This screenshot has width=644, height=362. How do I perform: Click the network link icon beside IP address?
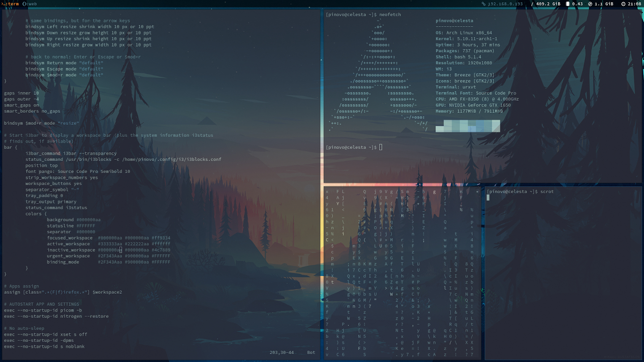[x=483, y=4]
